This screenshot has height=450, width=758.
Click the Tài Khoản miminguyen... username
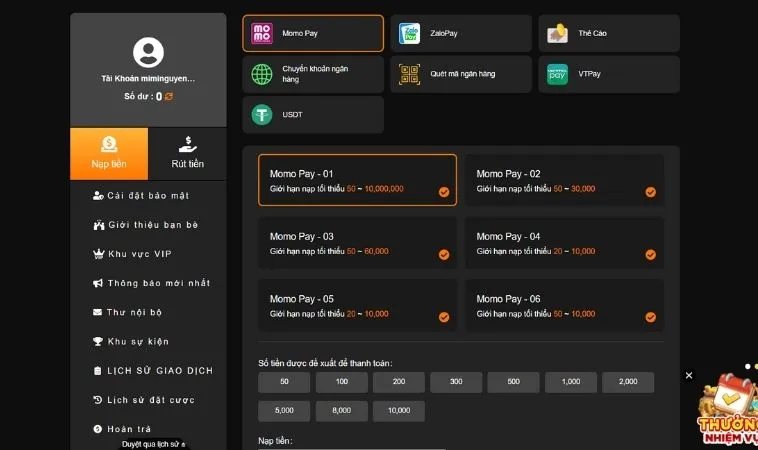point(148,78)
